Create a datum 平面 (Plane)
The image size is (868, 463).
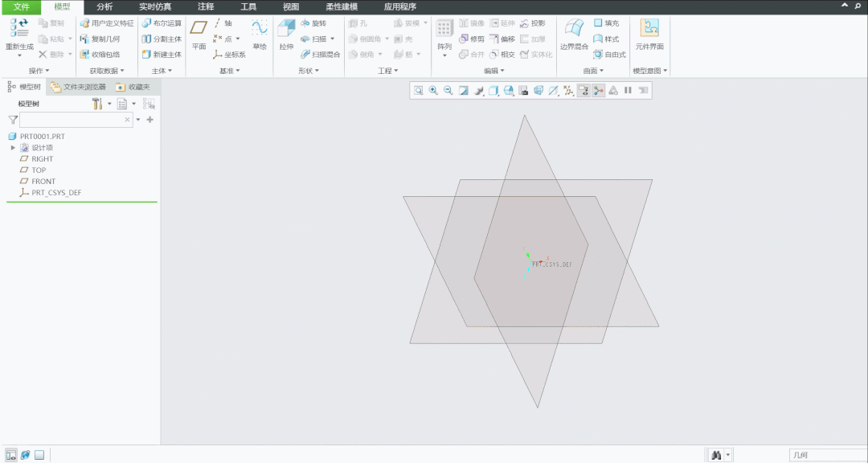pyautogui.click(x=199, y=35)
